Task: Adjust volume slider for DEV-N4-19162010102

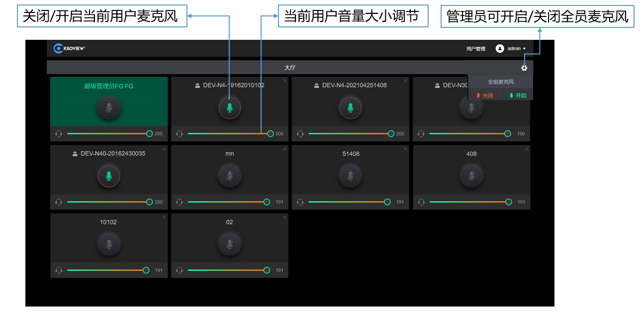Action: (231, 133)
